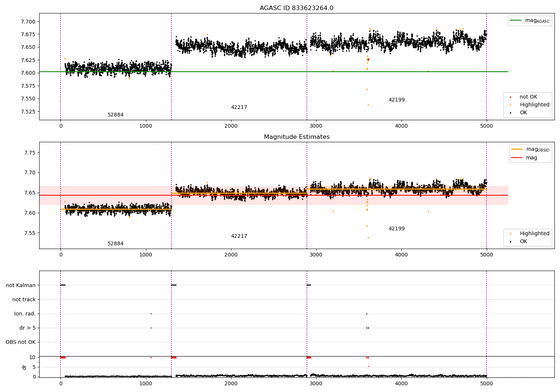
Task: Click the 'not Kalman' axis label
Action: (21, 286)
